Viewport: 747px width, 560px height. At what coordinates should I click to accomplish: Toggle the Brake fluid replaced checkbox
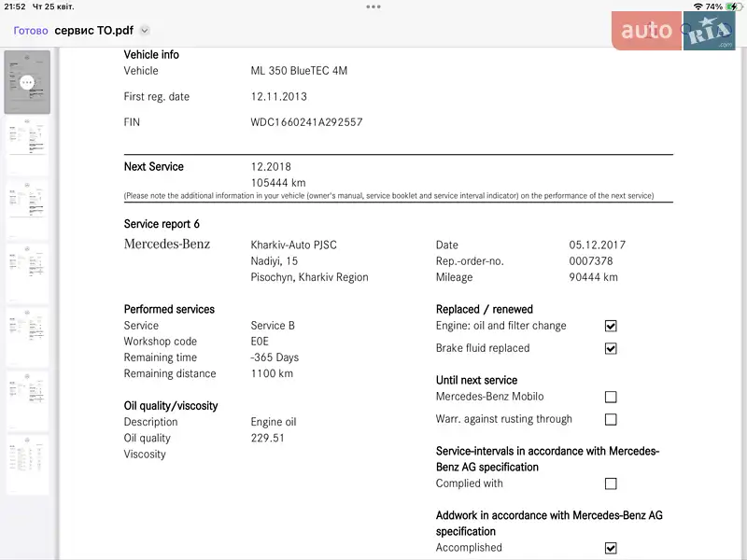click(x=611, y=348)
